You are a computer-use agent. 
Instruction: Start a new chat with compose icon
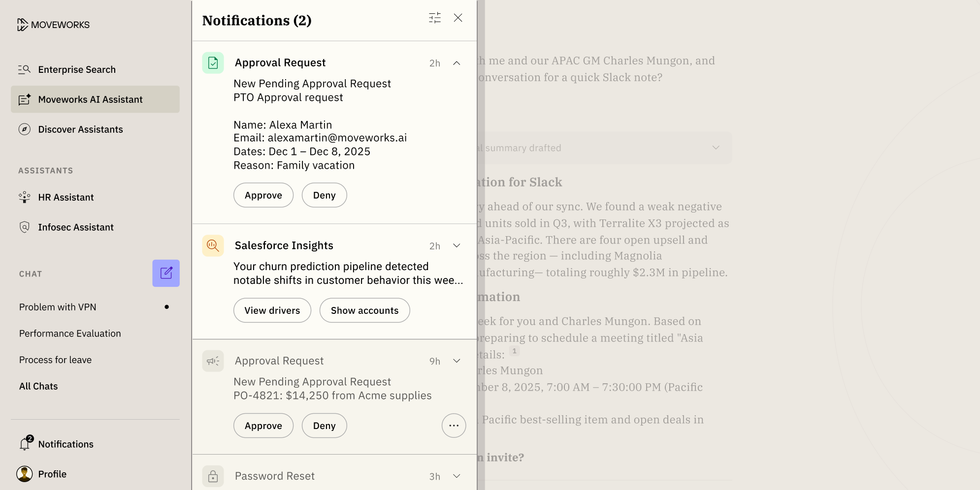coord(166,273)
